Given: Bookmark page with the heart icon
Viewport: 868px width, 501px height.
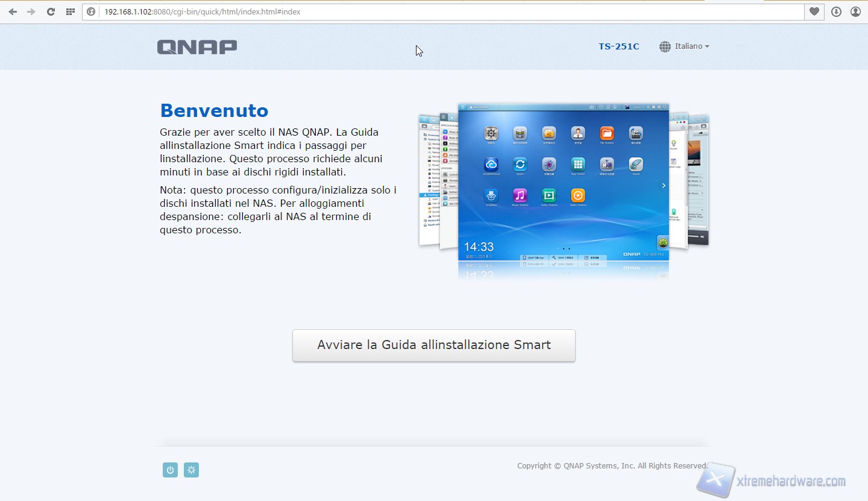Looking at the screenshot, I should [x=814, y=11].
